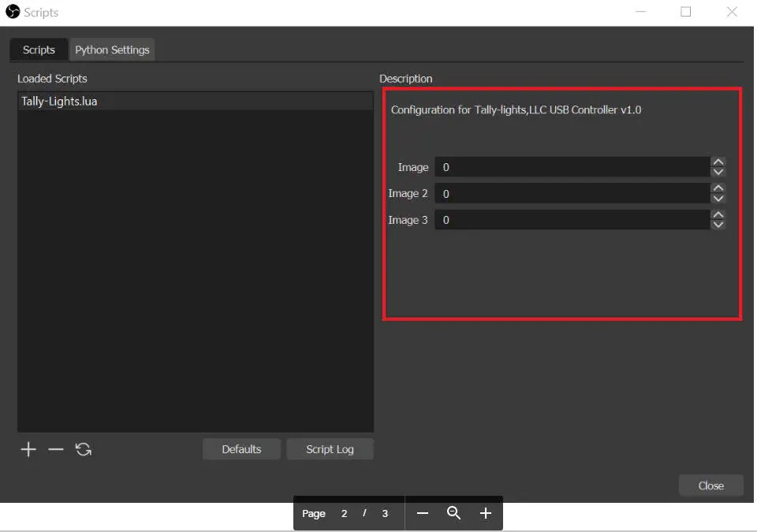Minimize the Scripts window
This screenshot has height=532, width=757.
pos(640,12)
